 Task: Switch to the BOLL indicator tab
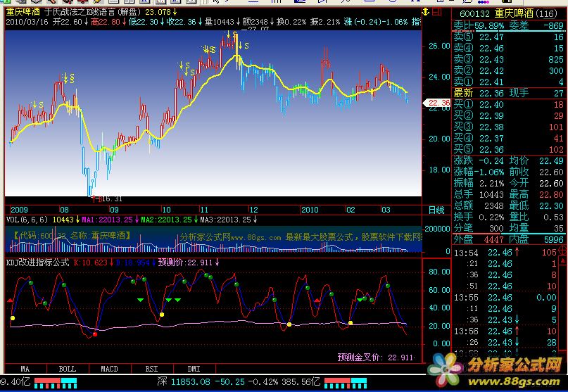pyautogui.click(x=67, y=368)
